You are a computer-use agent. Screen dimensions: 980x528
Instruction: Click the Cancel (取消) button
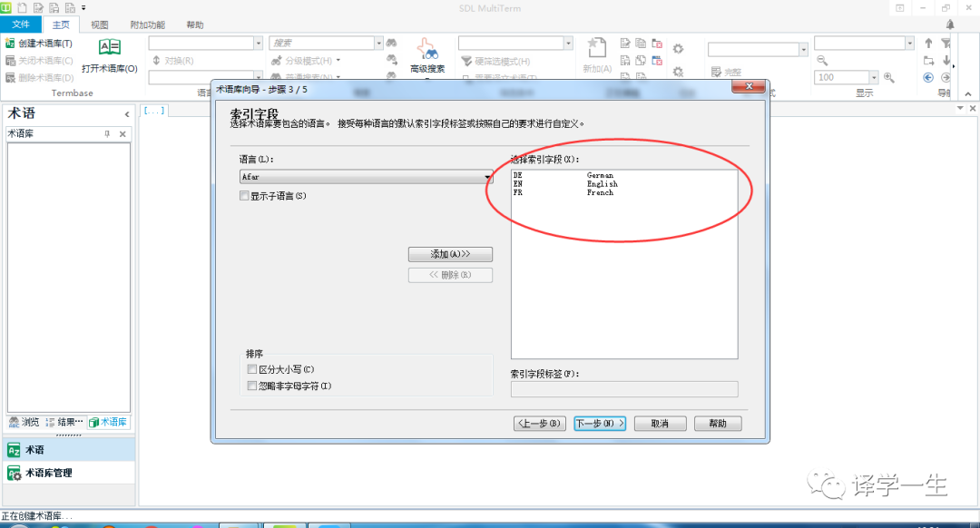[x=660, y=424]
